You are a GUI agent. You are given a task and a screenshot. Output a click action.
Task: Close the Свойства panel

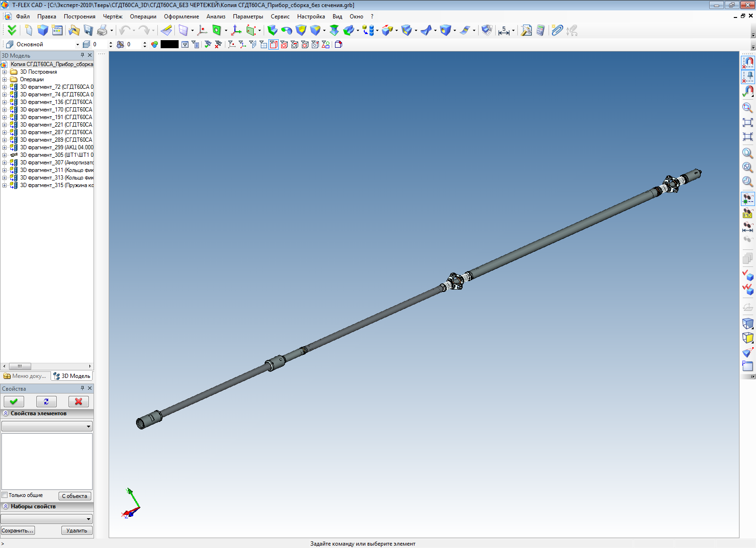90,388
